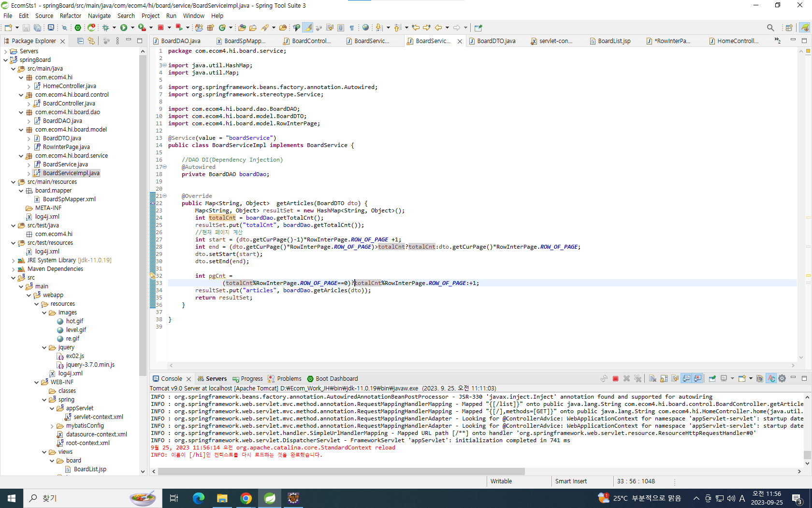Viewport: 812px width, 508px height.
Task: Collapse the springBoard project
Action: click(x=5, y=60)
